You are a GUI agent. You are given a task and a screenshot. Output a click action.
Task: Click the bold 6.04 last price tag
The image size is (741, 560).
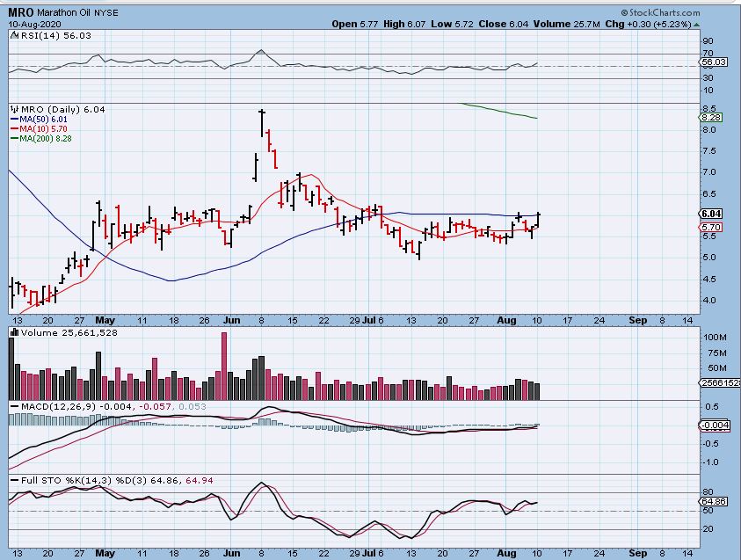711,214
